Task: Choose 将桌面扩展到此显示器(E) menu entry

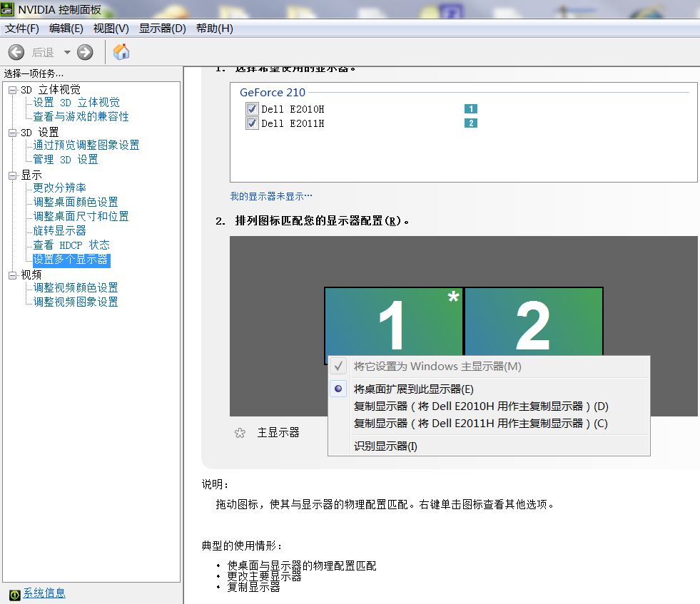Action: (x=490, y=389)
